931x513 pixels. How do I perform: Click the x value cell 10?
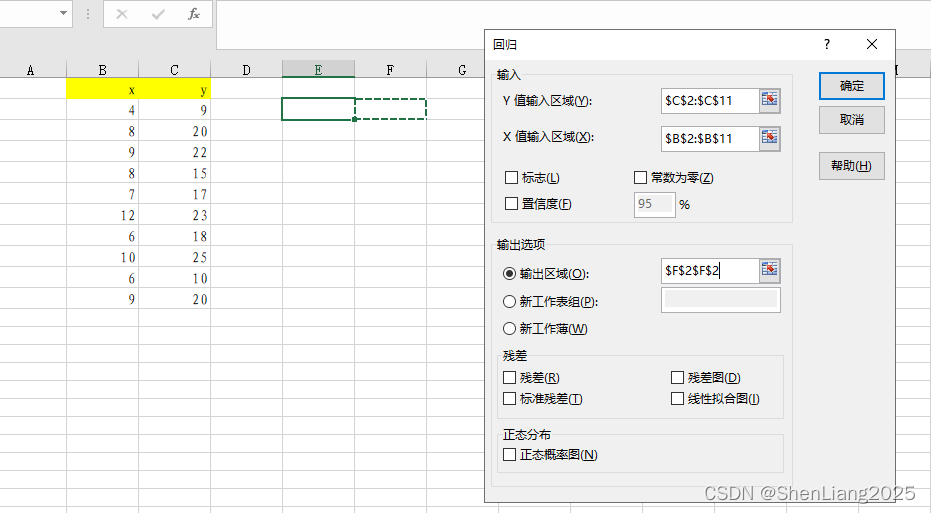click(102, 257)
